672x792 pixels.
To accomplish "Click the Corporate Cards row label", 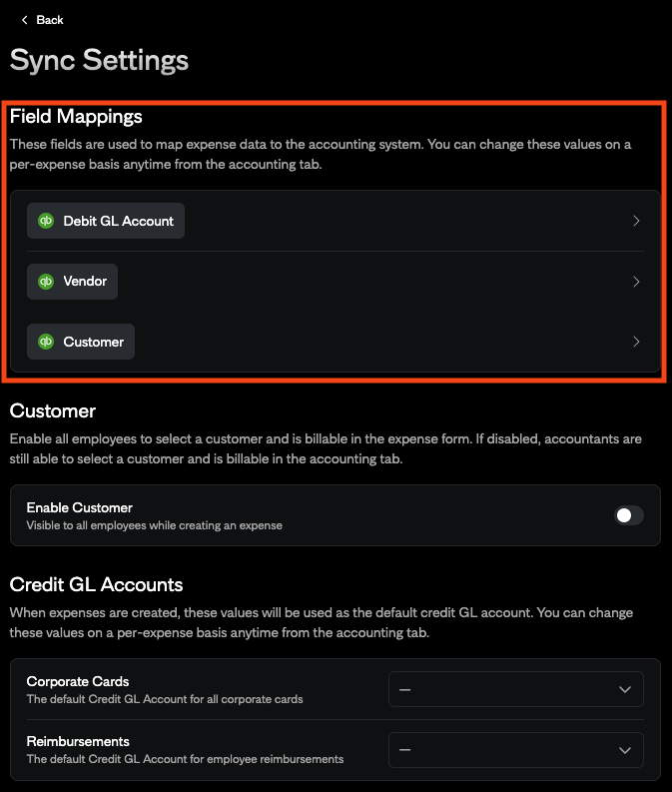I will tap(78, 681).
